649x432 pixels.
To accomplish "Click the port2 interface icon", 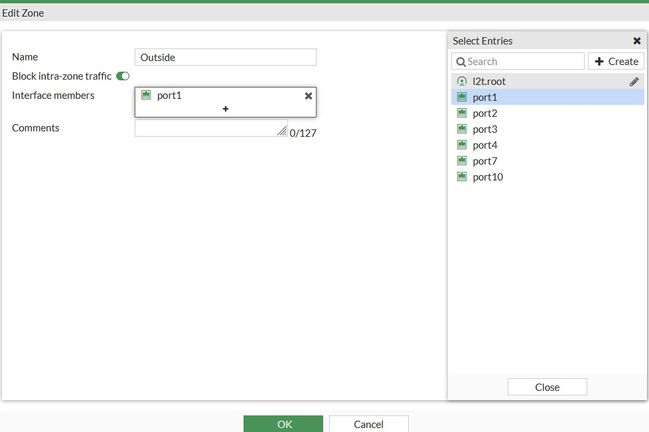I will pyautogui.click(x=462, y=113).
